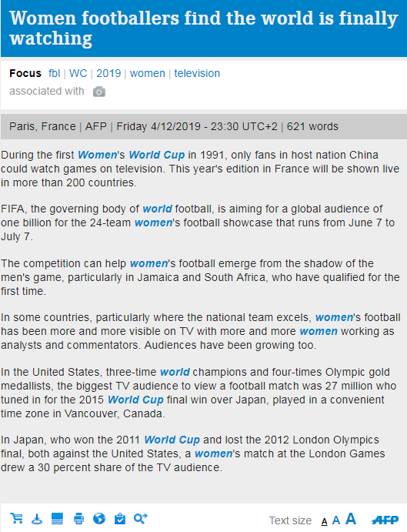Click the download icon in bottom toolbar
The height and width of the screenshot is (532, 407).
pyautogui.click(x=37, y=518)
